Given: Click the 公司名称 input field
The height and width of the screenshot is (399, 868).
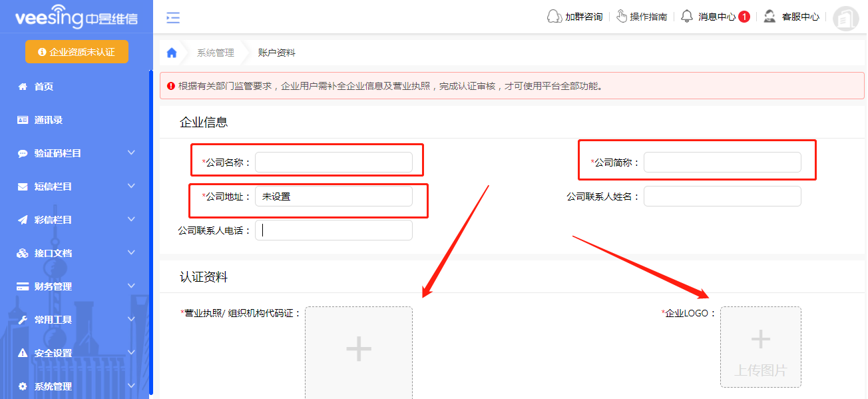Looking at the screenshot, I should (x=333, y=162).
